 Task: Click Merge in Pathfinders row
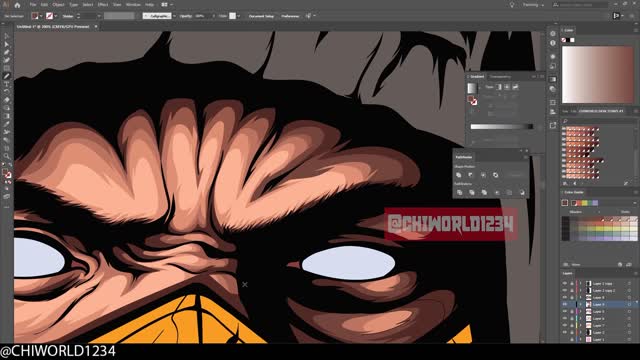click(x=484, y=192)
